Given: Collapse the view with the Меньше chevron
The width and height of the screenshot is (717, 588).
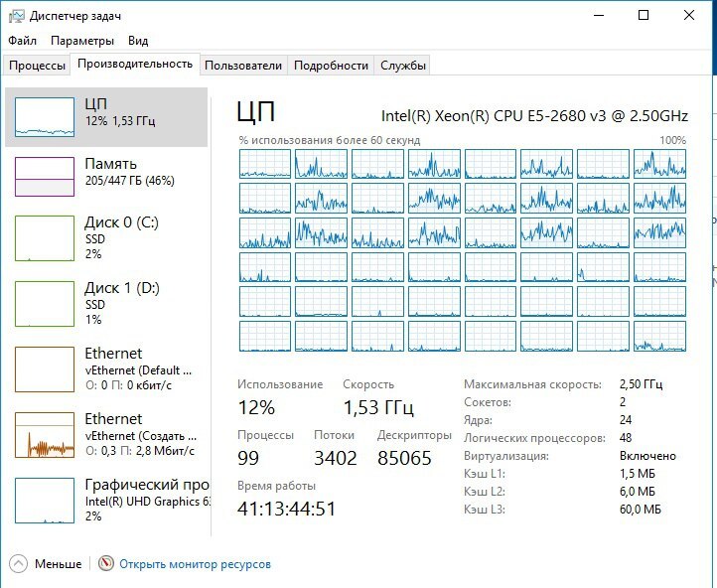Looking at the screenshot, I should [20, 563].
